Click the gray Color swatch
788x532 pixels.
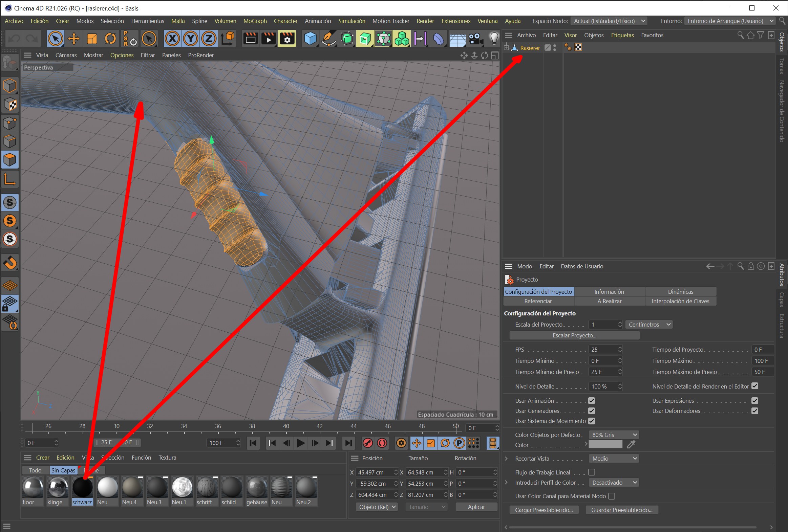[x=605, y=445]
